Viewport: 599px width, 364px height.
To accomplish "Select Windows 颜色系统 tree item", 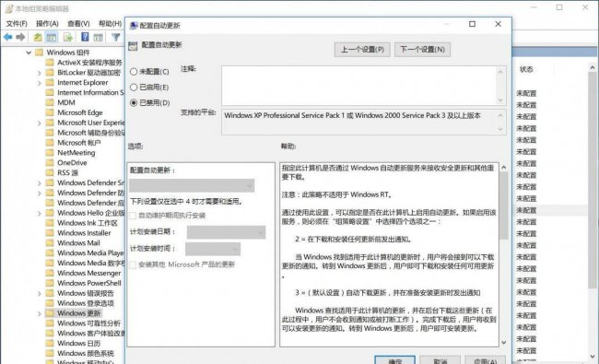I will click(86, 353).
